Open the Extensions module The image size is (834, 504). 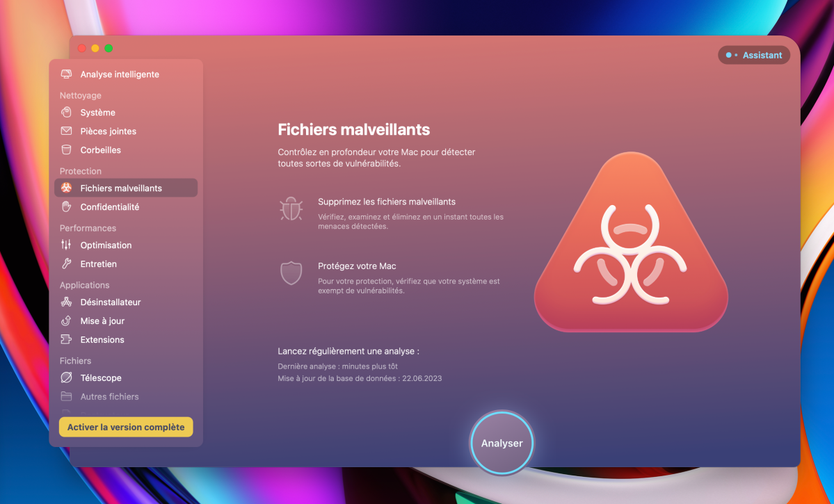point(126,339)
